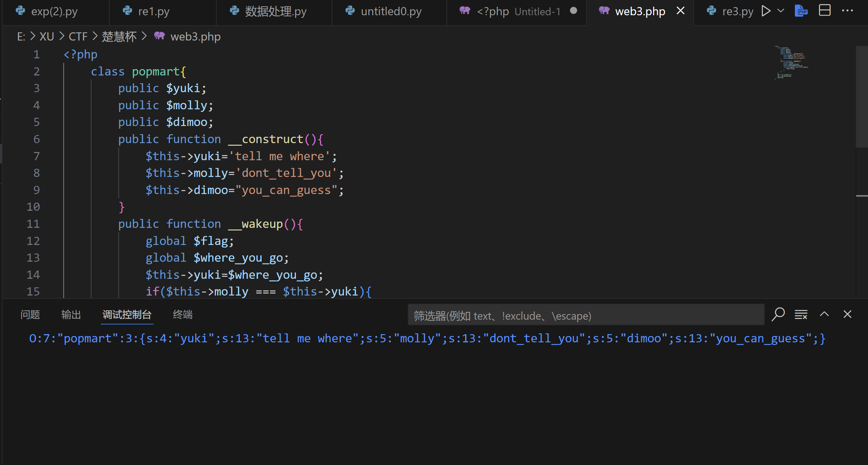Click the opening <?php tag
The height and width of the screenshot is (465, 868).
80,54
